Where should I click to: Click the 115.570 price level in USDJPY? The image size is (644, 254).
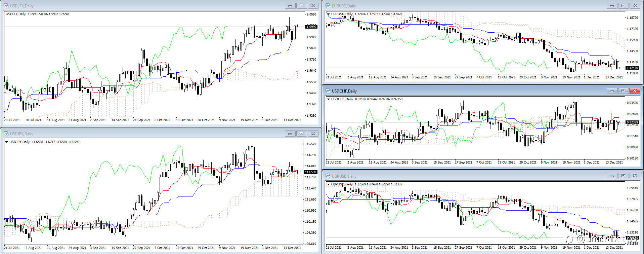(x=310, y=144)
